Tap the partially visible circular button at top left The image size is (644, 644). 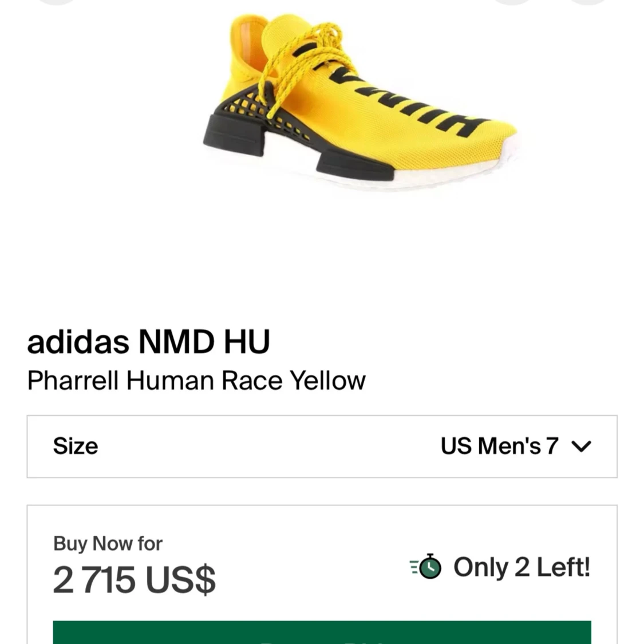pyautogui.click(x=57, y=2)
